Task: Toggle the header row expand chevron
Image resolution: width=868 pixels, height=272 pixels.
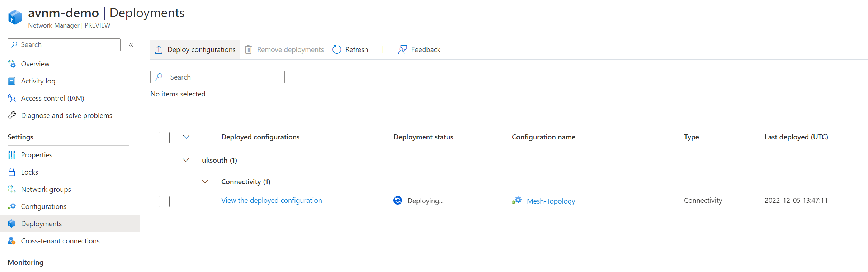Action: (186, 137)
